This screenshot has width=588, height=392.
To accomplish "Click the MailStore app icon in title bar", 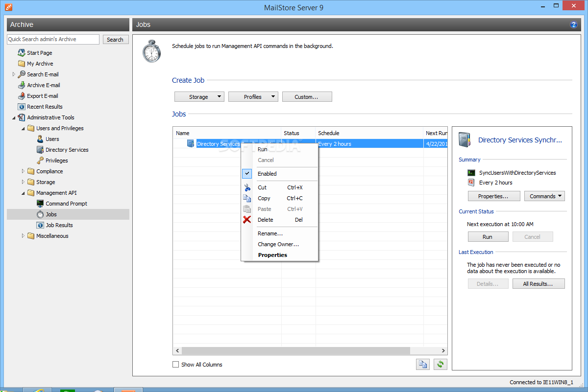I will point(9,7).
